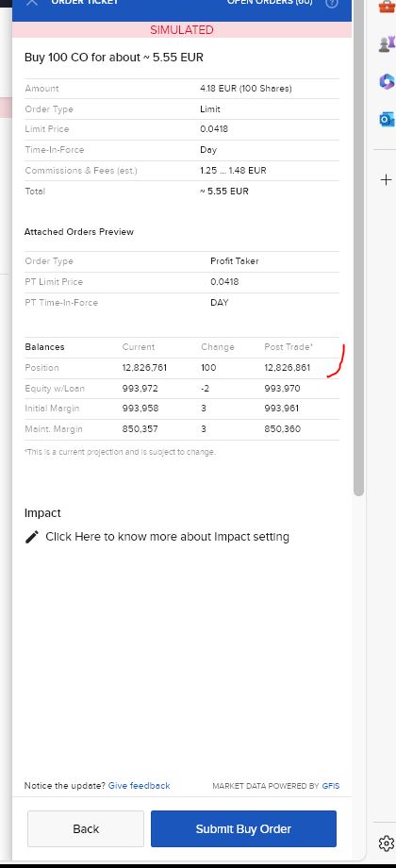View OPEN ORDERS (80) tab
The image size is (396, 868).
[x=270, y=2]
